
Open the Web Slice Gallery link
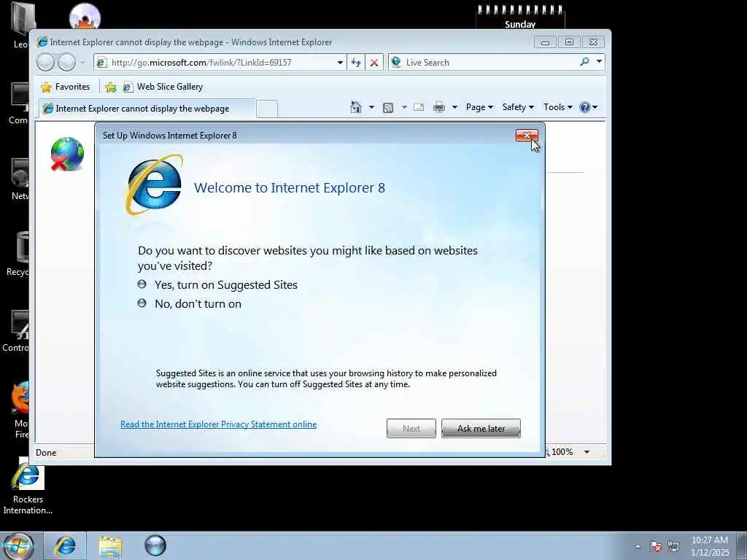[x=163, y=87]
